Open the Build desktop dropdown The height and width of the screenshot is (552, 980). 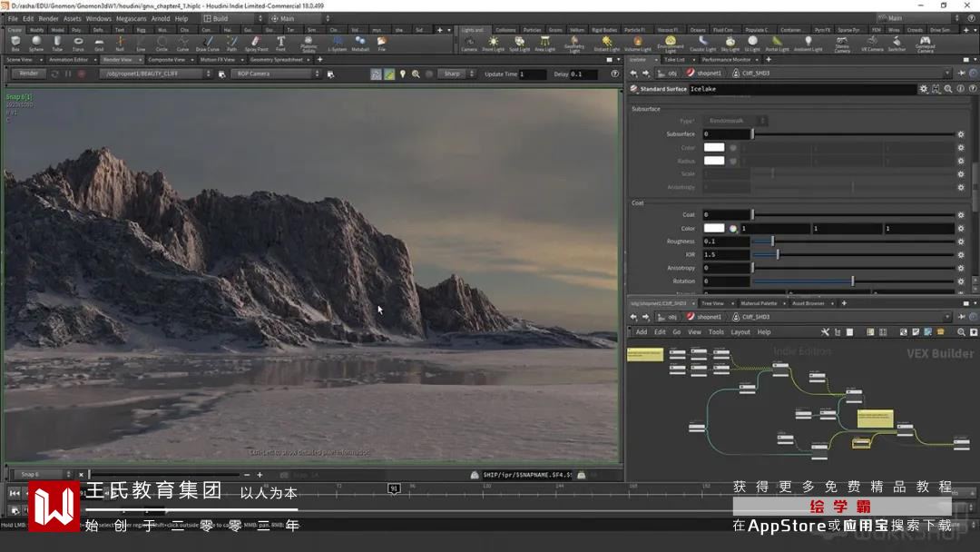click(x=231, y=18)
